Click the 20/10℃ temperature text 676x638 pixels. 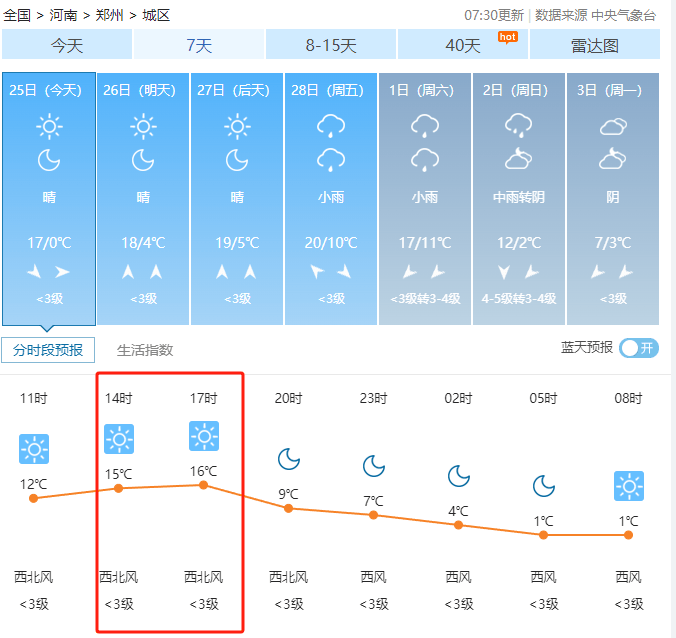pos(331,243)
